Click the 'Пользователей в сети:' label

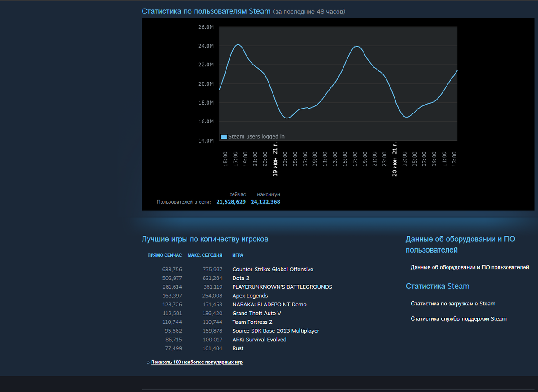click(184, 202)
